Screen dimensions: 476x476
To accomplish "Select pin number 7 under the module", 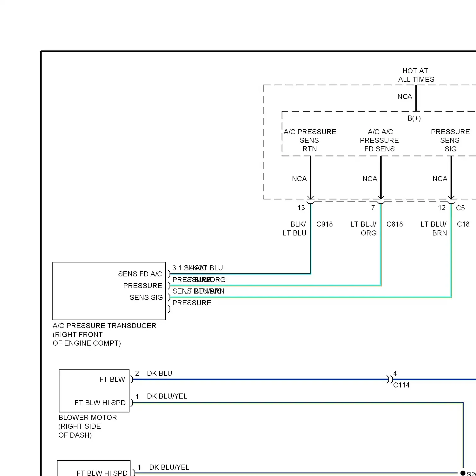I will pos(373,208).
